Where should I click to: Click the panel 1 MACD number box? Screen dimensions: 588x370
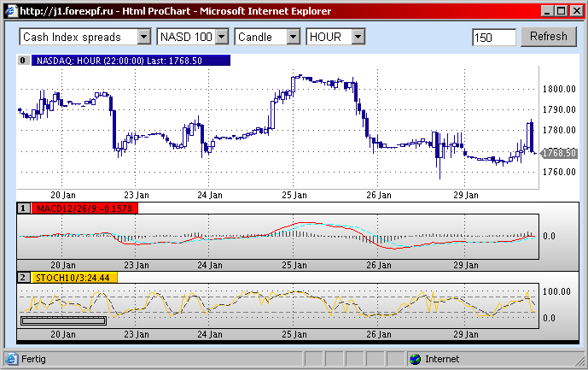(23, 208)
